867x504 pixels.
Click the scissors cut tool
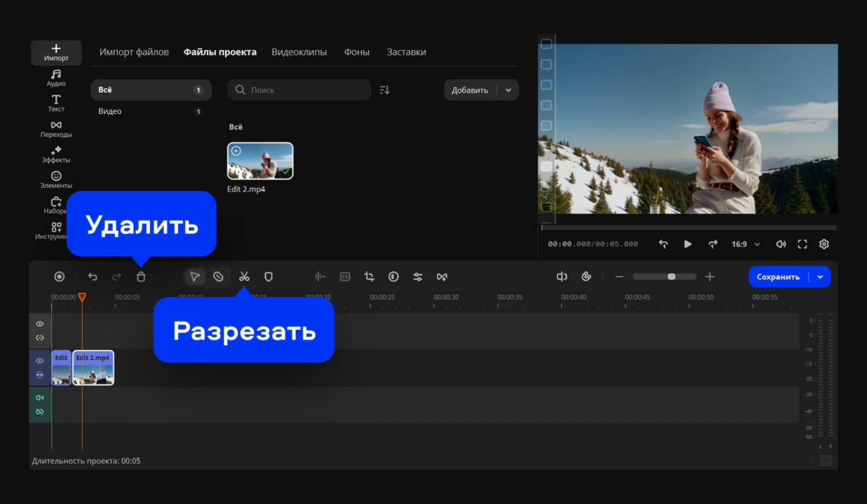tap(244, 277)
